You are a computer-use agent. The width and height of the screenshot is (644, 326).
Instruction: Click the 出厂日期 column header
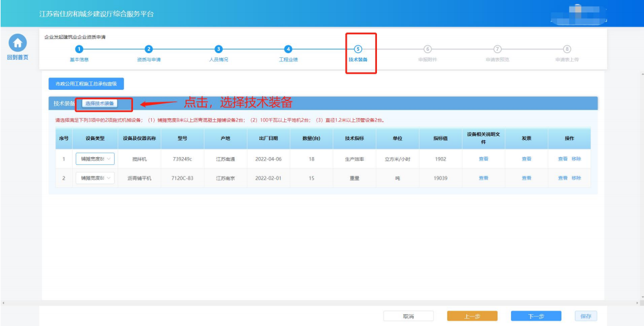coord(269,138)
